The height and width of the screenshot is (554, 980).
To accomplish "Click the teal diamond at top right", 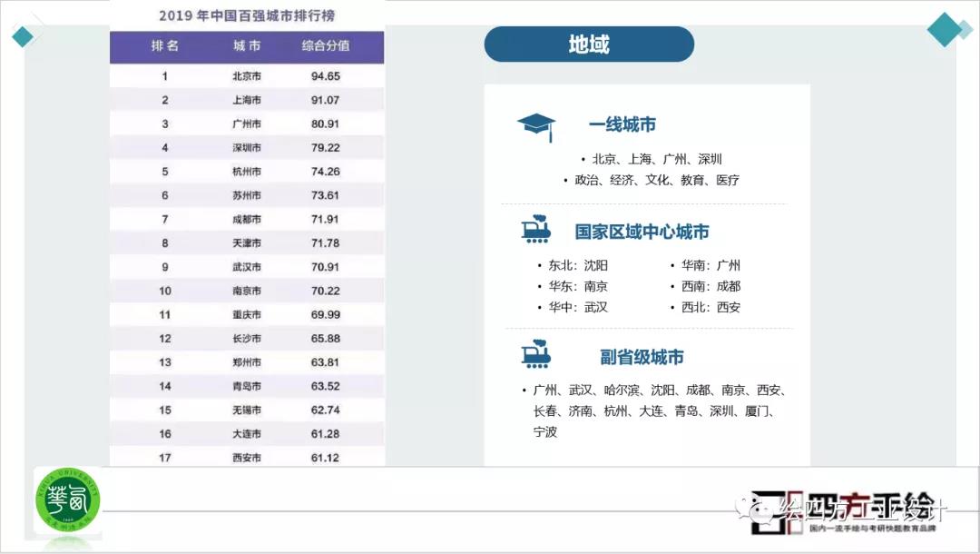I will [x=945, y=29].
